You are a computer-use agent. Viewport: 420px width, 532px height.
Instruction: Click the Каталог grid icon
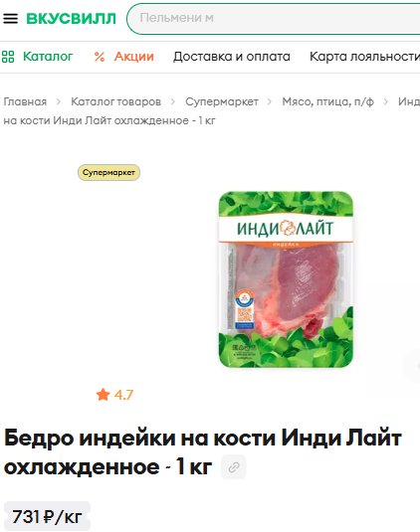point(8,57)
